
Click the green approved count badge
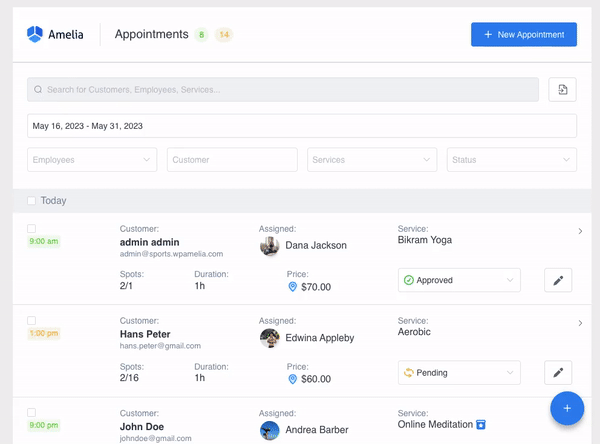pos(202,35)
